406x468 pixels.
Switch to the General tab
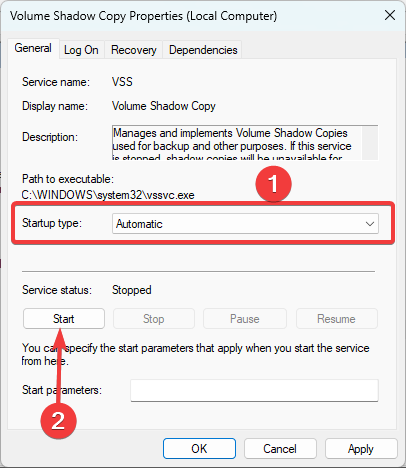coord(33,49)
